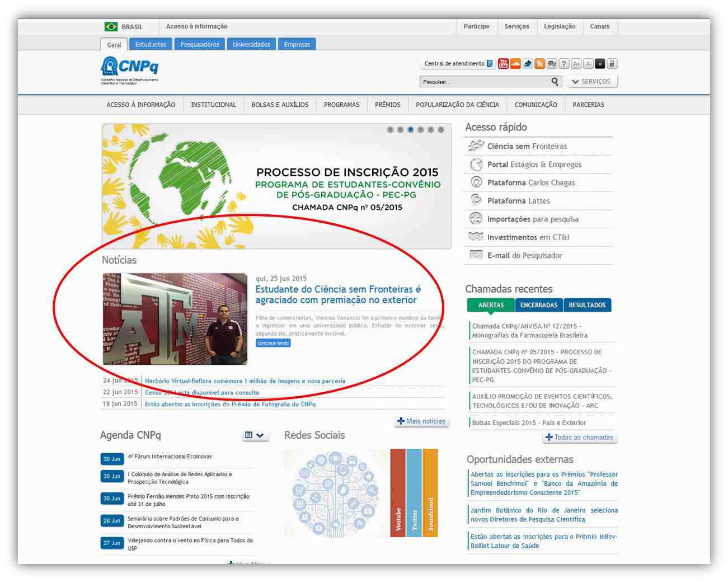728x582 pixels.
Task: Open the Twitter vertical bar in Redes Sociais
Action: pos(414,493)
